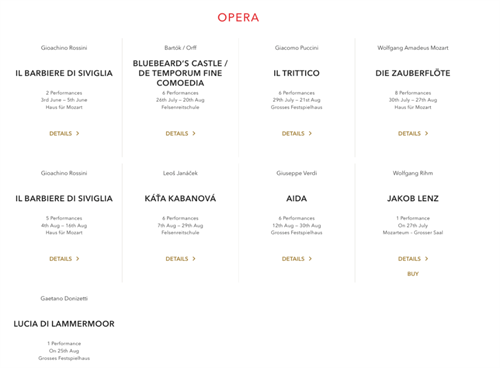
Task: Click the chevron arrow beside Il Trittico Details
Action: pos(310,133)
